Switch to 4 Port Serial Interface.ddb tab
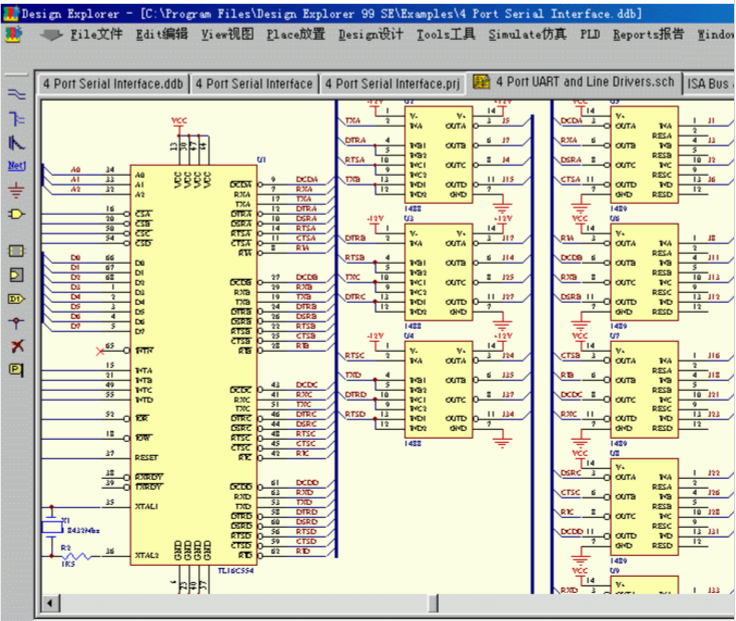 pos(113,84)
